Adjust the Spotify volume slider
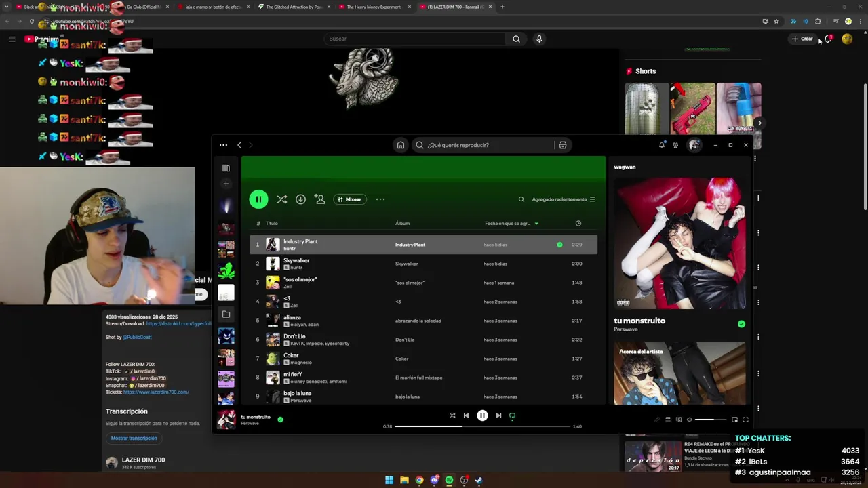This screenshot has height=488, width=868. (710, 420)
